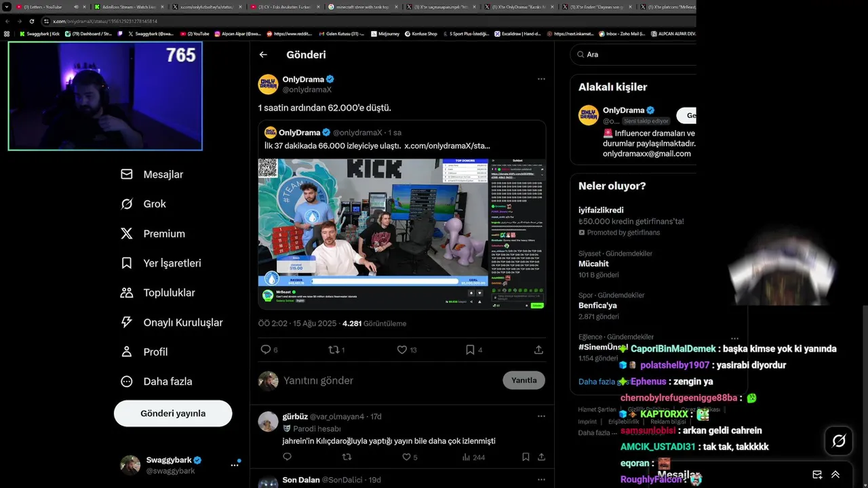Open Mesajlar in the left sidebar
Screen dimensions: 868x488
pos(153,174)
